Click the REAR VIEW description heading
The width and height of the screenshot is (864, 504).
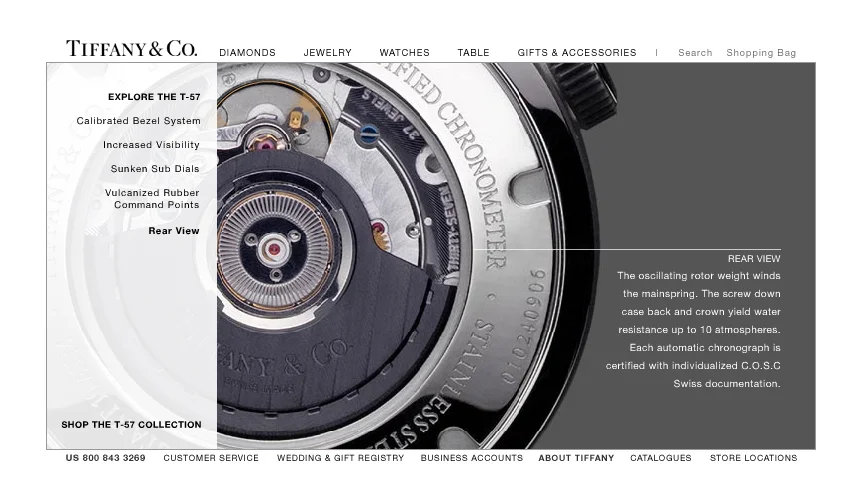coord(754,259)
